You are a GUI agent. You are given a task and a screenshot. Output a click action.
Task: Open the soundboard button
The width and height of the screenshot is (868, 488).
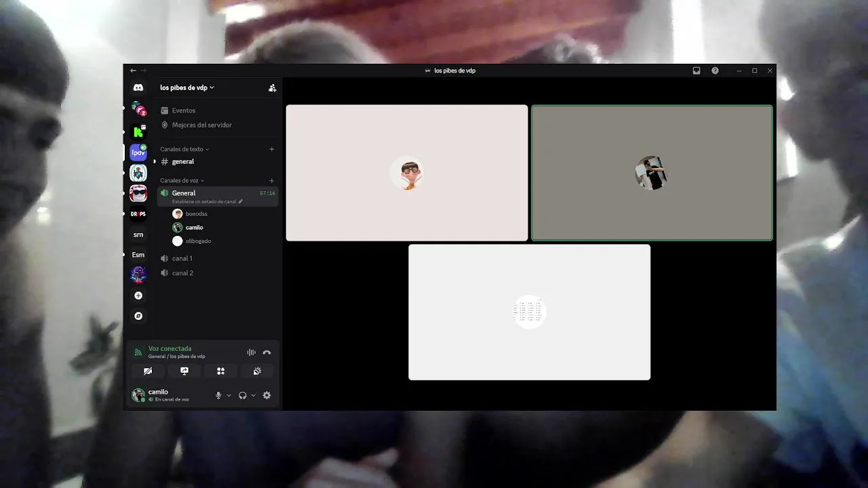[x=257, y=371]
